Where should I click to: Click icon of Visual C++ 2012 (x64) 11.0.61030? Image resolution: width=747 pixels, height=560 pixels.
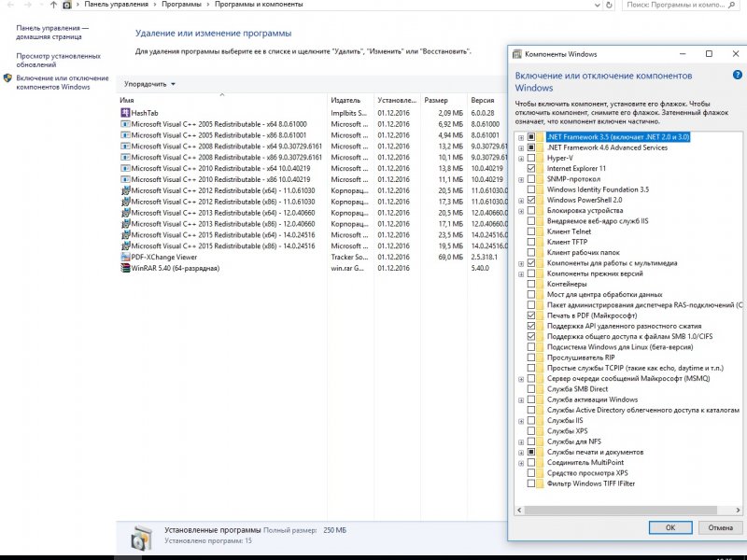click(x=125, y=190)
